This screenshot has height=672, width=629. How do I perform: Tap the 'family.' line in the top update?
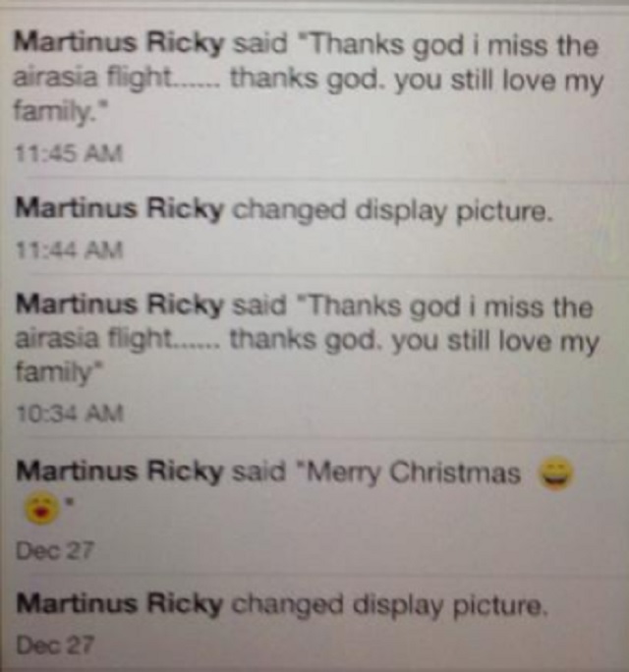59,112
